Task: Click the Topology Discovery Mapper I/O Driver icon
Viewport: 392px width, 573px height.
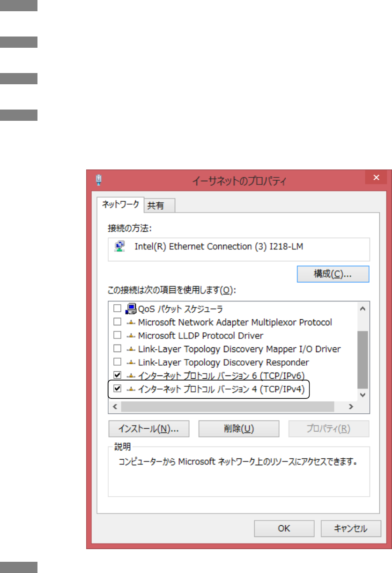Action: coord(131,349)
